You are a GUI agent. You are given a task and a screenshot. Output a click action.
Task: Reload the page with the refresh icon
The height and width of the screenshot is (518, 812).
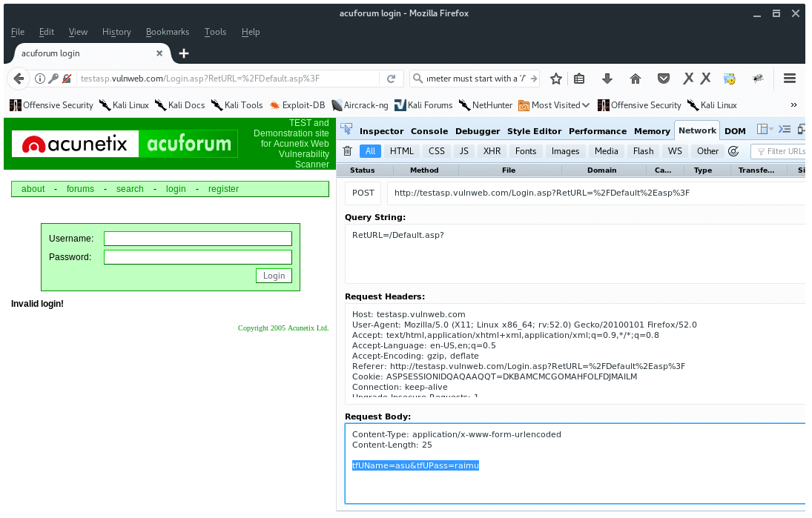point(391,79)
